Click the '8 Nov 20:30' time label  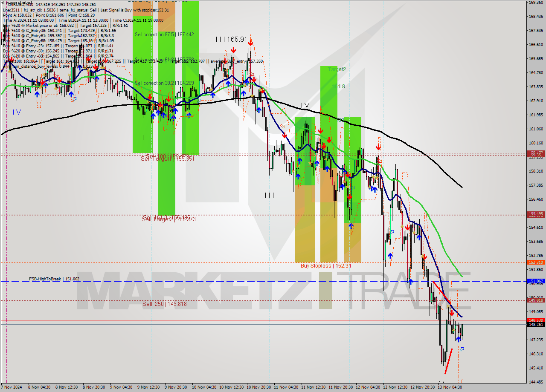93,387
